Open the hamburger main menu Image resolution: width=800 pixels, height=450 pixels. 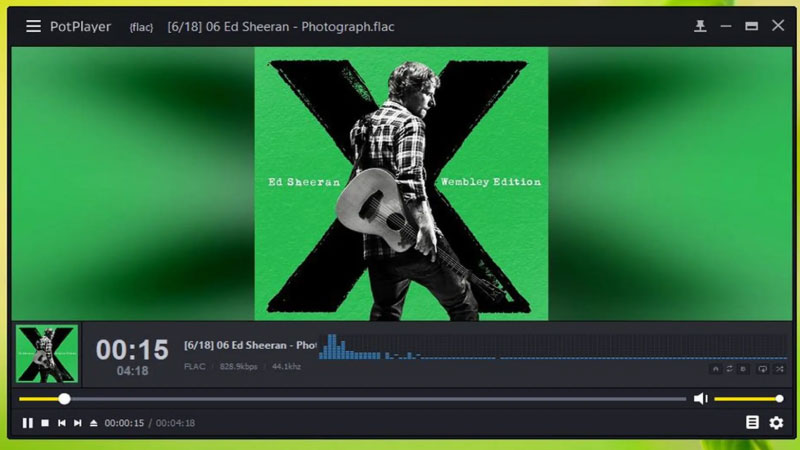point(33,26)
